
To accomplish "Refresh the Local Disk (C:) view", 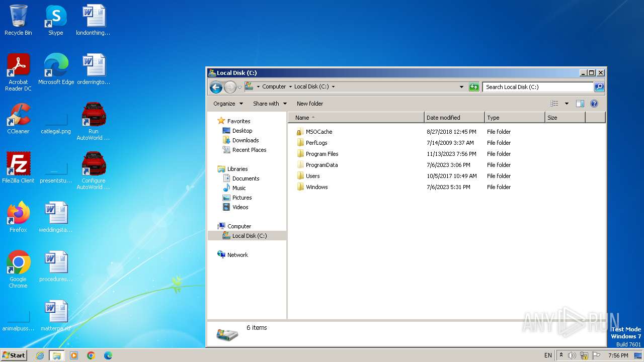I will tap(474, 87).
